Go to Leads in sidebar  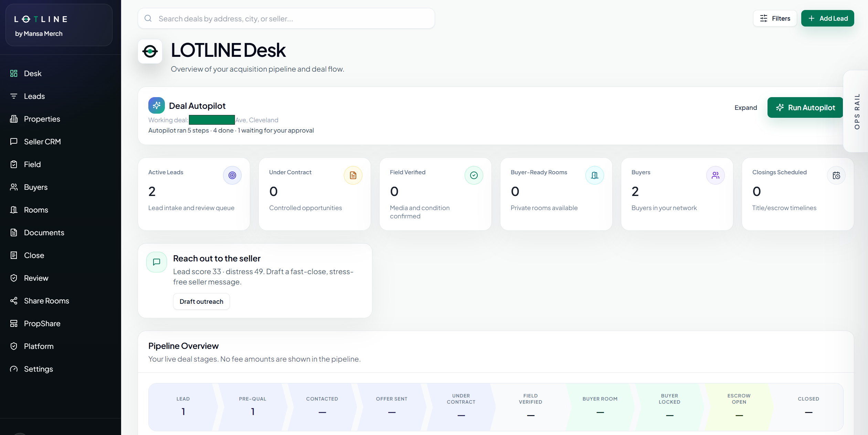34,96
